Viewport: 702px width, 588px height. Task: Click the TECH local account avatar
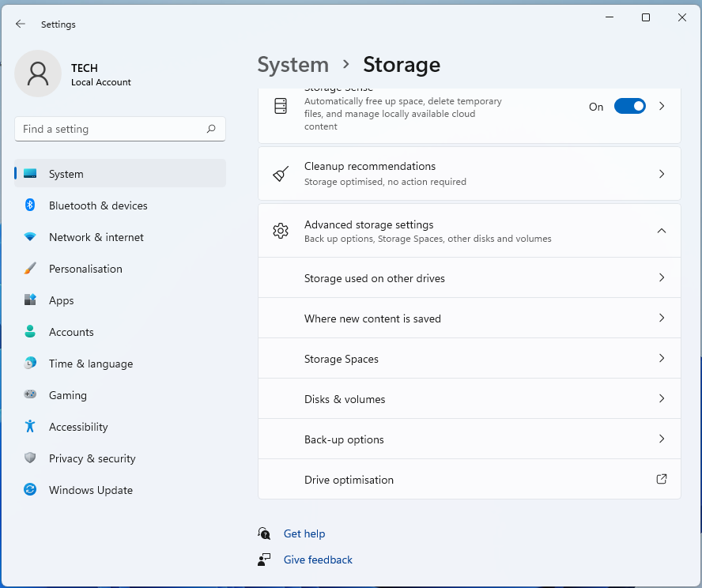click(x=38, y=73)
